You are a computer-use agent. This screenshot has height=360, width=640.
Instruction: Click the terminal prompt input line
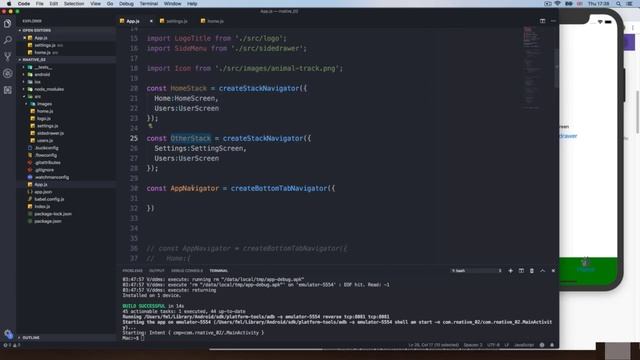[x=133, y=338]
